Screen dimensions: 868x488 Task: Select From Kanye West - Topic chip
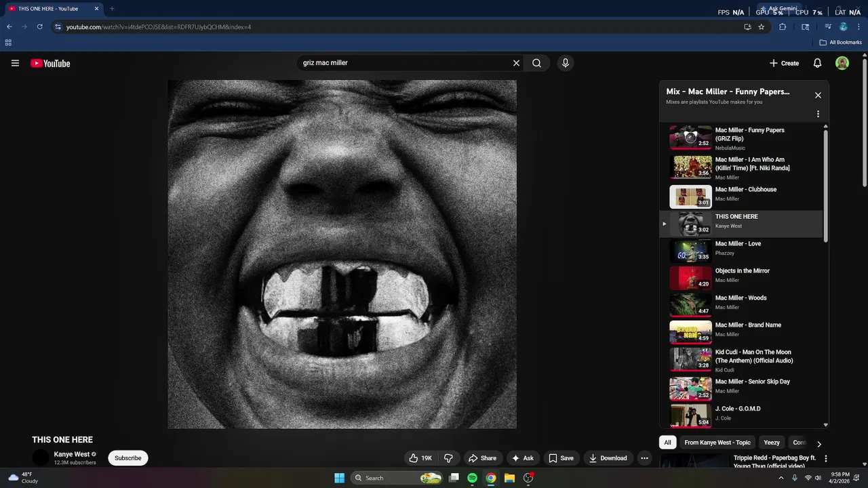(717, 443)
